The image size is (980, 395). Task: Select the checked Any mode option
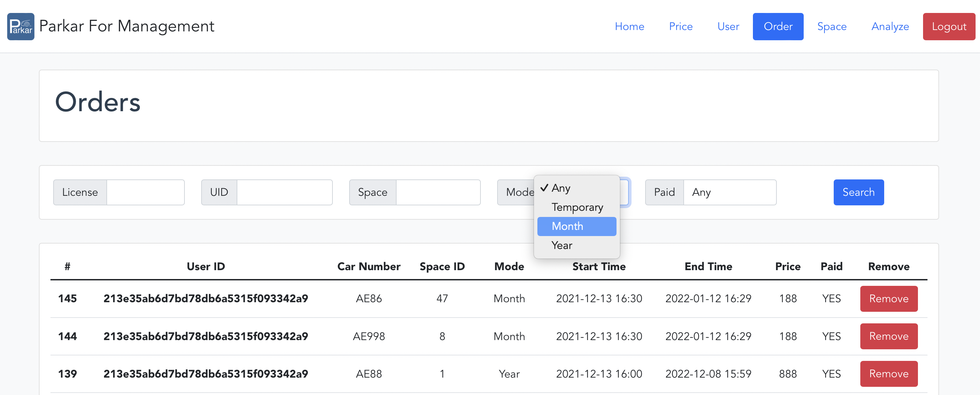(561, 188)
